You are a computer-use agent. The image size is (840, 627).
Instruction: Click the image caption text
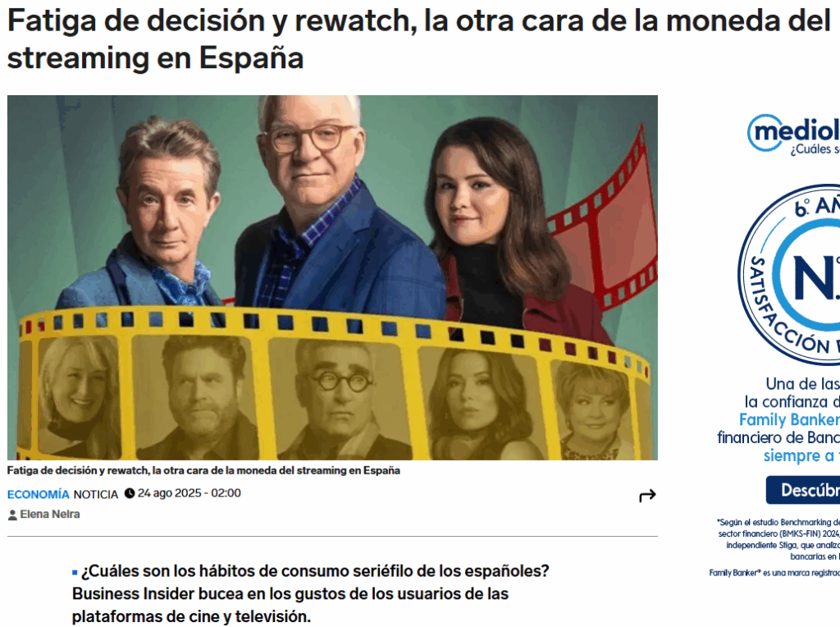click(203, 470)
